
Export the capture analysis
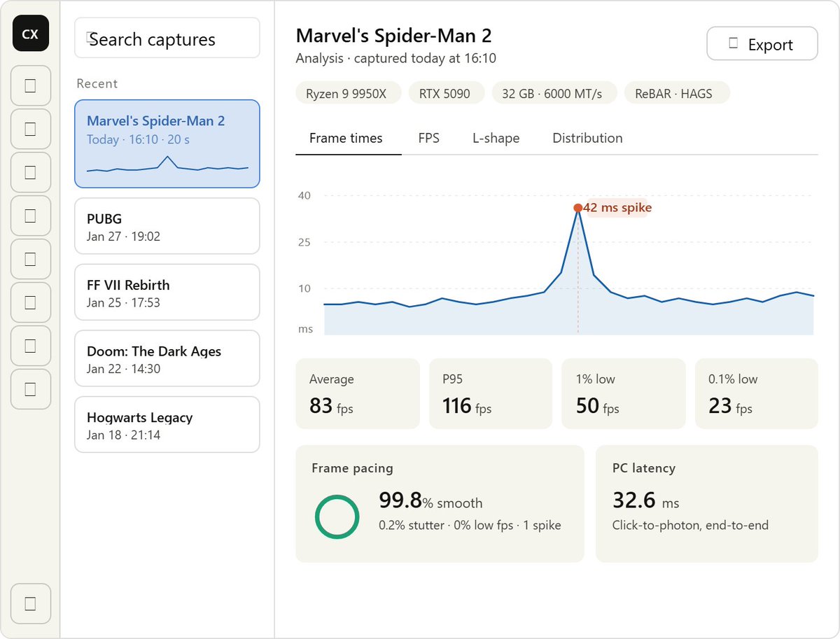(762, 44)
